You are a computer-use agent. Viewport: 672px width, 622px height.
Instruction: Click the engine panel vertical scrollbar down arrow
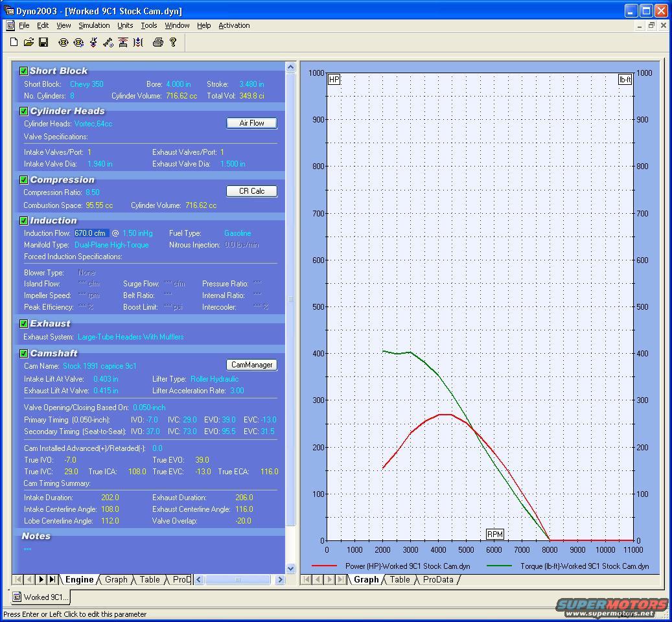(x=290, y=568)
